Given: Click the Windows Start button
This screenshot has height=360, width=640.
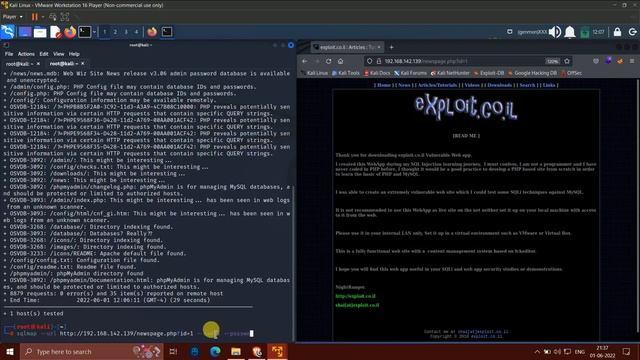Looking at the screenshot, I should point(9,351).
